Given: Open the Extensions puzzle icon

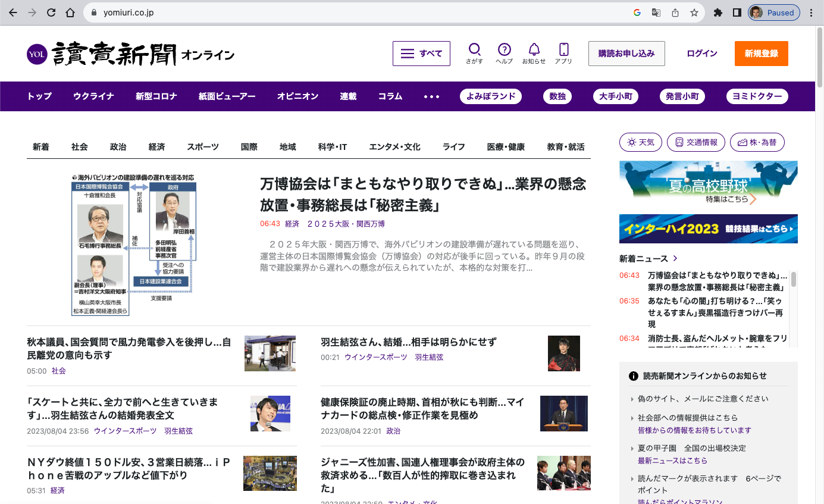Looking at the screenshot, I should coord(718,12).
